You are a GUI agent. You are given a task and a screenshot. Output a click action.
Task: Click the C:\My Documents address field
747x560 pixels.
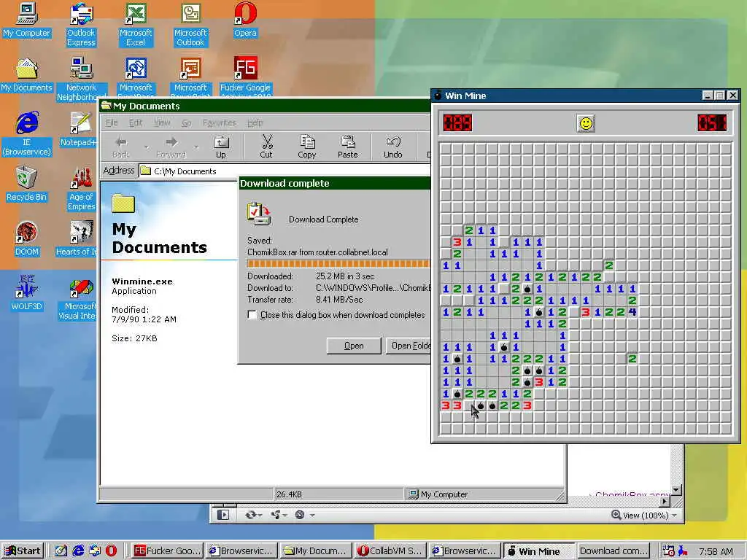pyautogui.click(x=285, y=171)
